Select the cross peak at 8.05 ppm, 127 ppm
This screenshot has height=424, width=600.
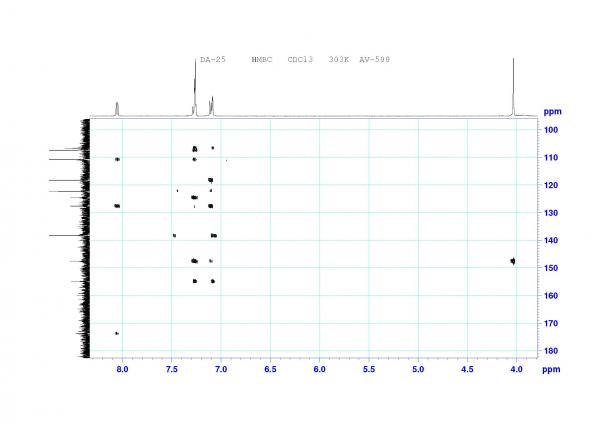coord(117,206)
